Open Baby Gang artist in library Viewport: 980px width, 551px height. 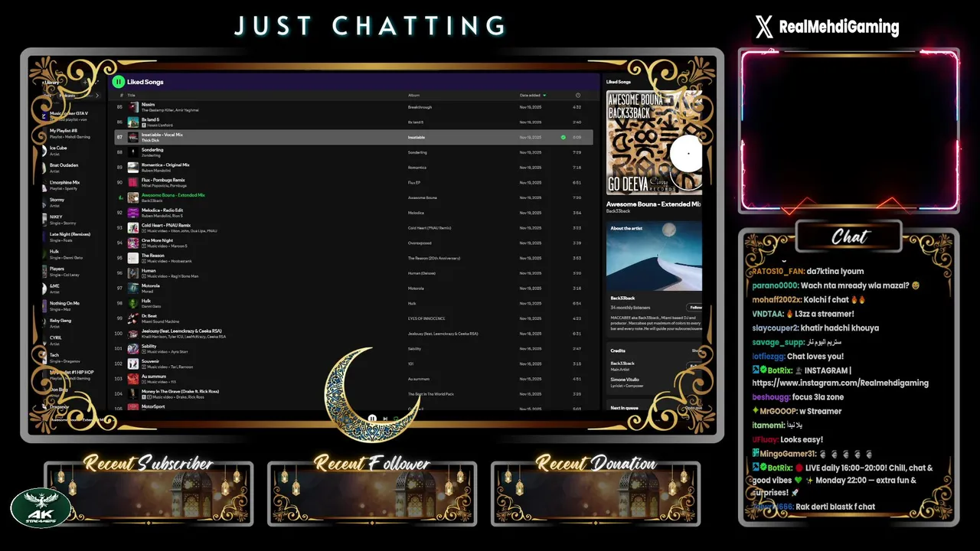pos(69,323)
